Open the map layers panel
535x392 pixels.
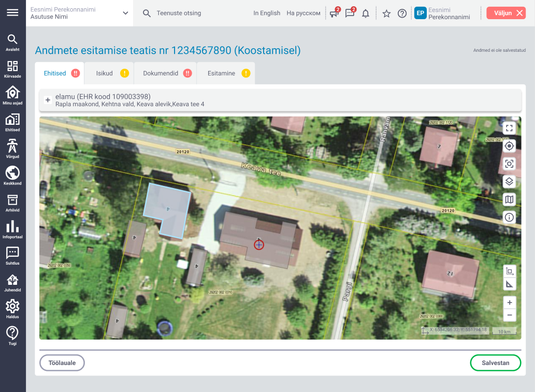509,182
